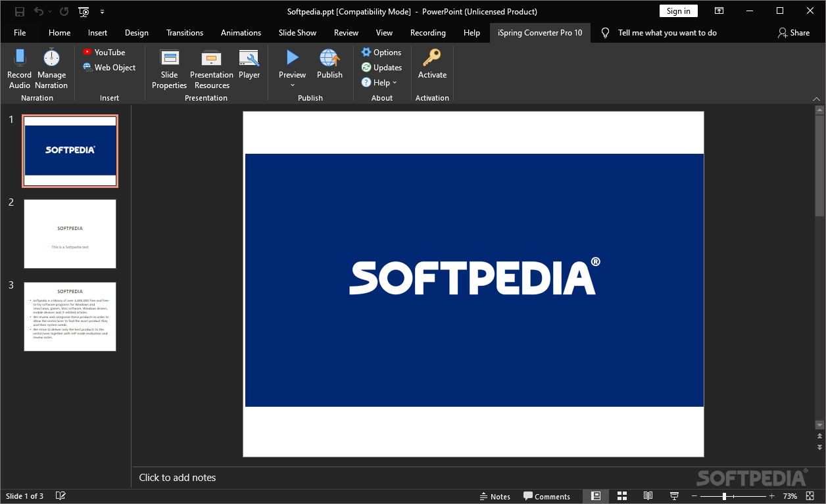The height and width of the screenshot is (504, 826).
Task: Open iSpring Options
Action: 381,53
